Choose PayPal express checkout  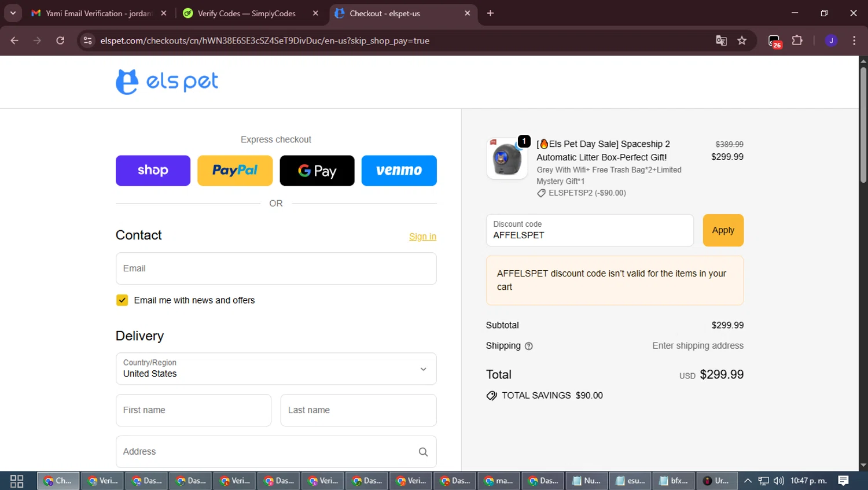pos(235,171)
